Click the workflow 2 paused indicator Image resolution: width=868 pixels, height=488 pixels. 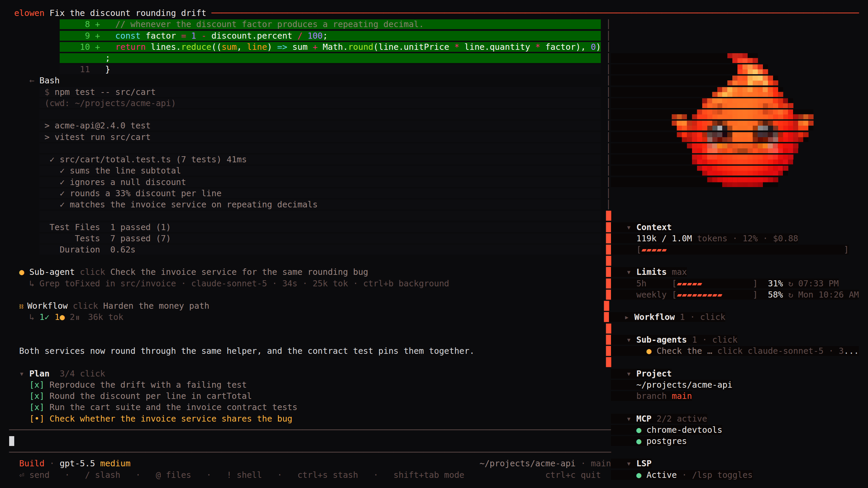(x=75, y=317)
